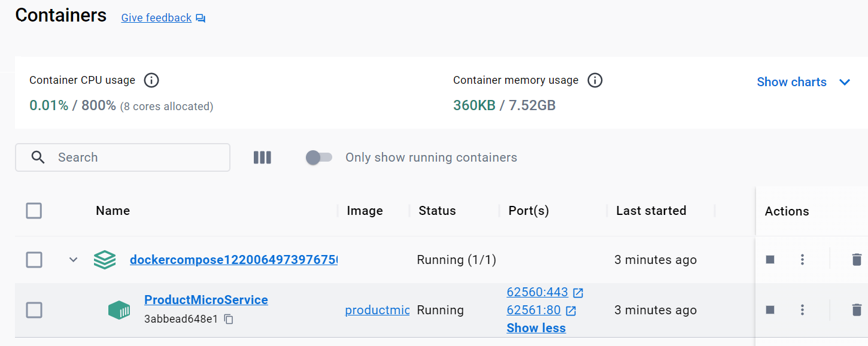Open the ProductMicroService container details
Screen dimensions: 868x346
pos(206,299)
